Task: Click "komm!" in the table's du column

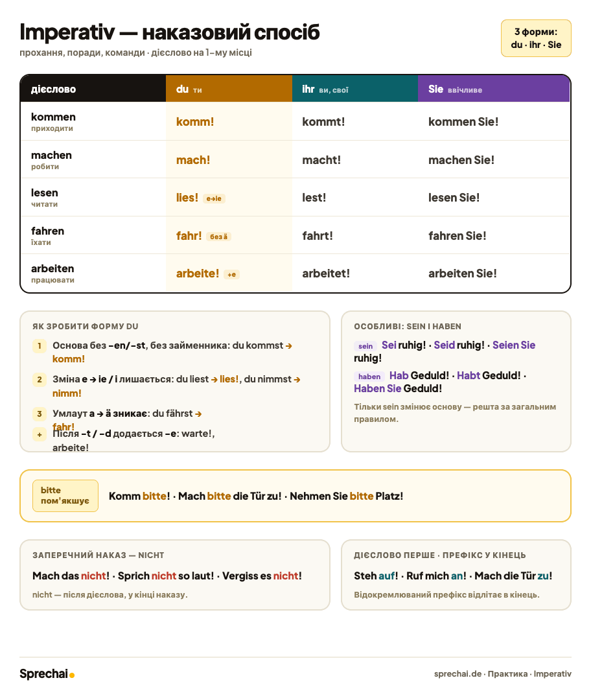Action: [x=195, y=122]
